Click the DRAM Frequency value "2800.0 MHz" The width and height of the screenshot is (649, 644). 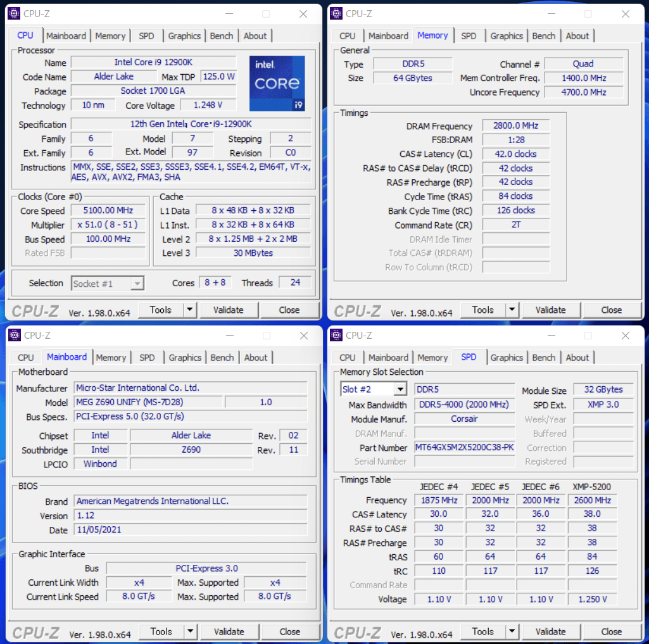click(x=516, y=125)
